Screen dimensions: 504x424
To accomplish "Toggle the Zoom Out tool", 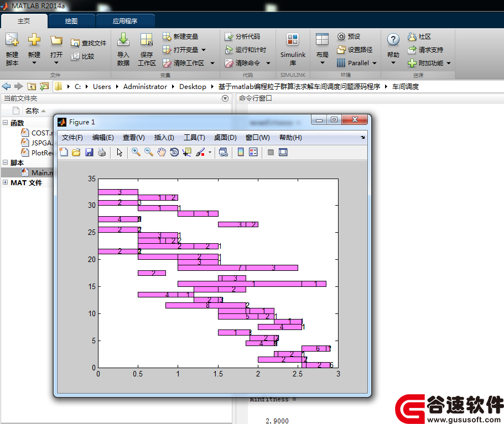I will pyautogui.click(x=148, y=152).
